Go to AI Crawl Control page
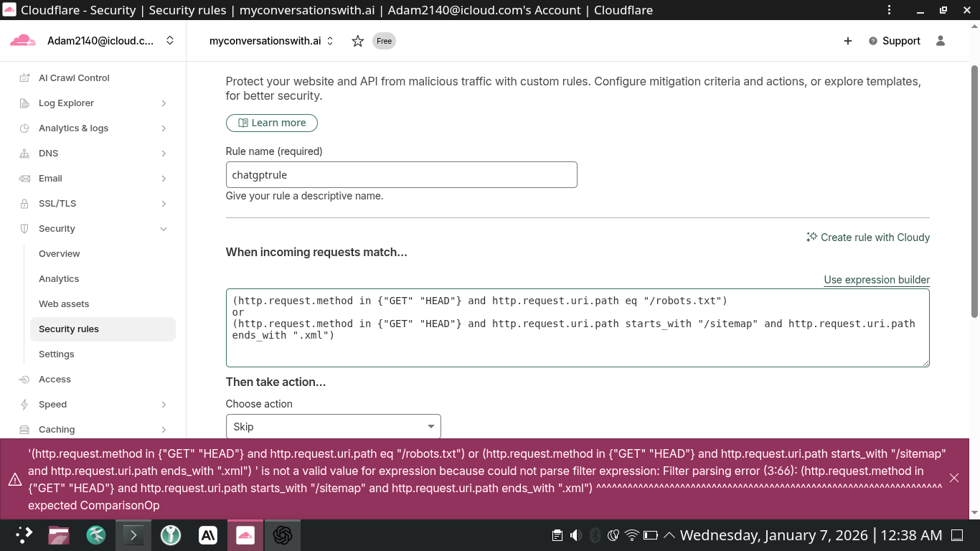 pos(74,78)
